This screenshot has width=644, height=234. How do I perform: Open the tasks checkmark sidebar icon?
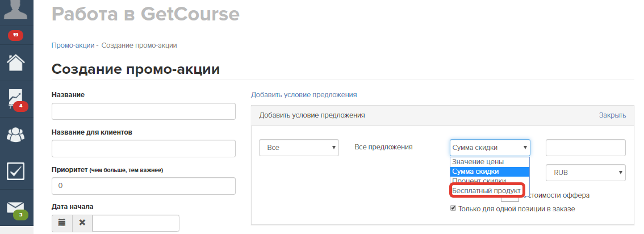click(x=16, y=171)
